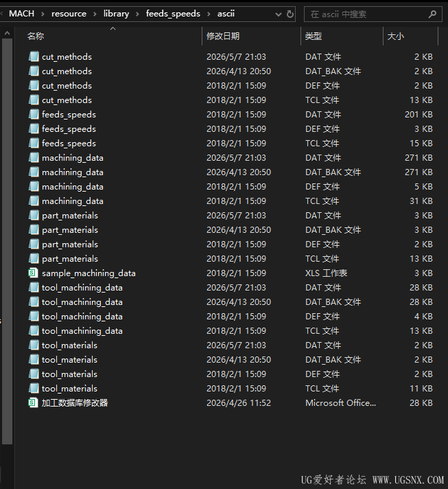Click the cut_methods DAT_BAK file icon
448x489 pixels.
point(34,71)
